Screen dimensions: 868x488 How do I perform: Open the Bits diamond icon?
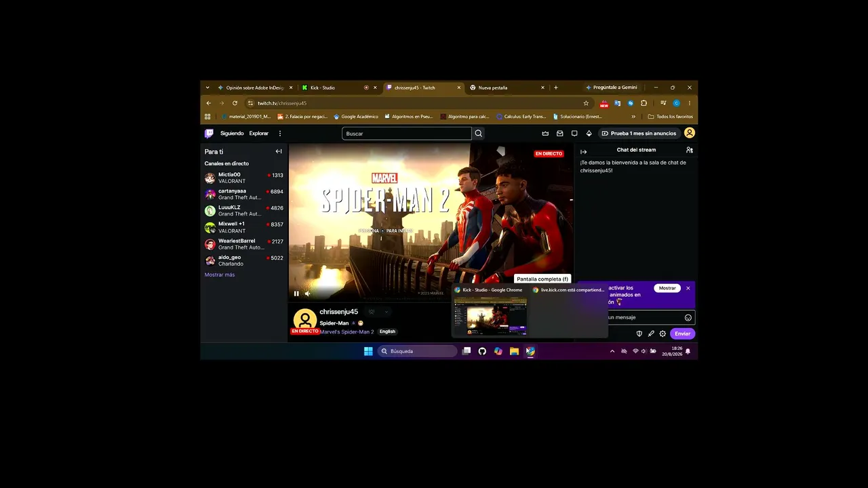point(589,134)
